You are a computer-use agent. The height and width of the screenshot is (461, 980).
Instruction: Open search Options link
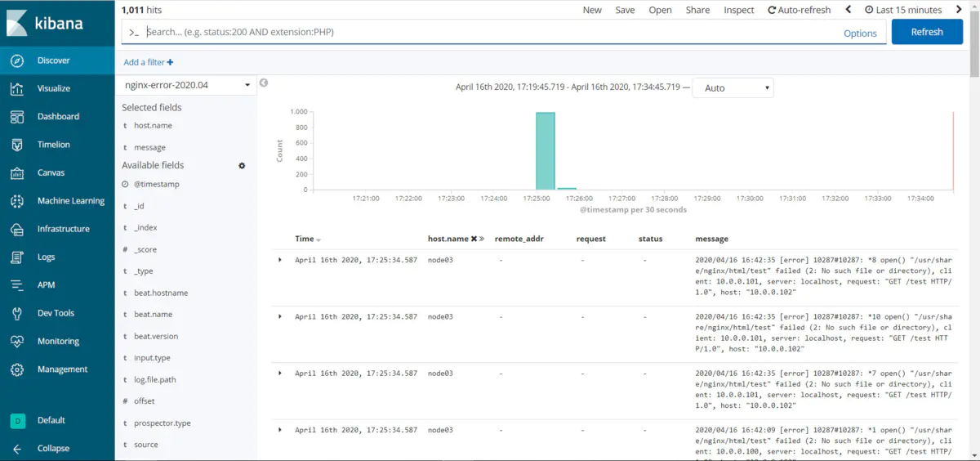tap(860, 34)
